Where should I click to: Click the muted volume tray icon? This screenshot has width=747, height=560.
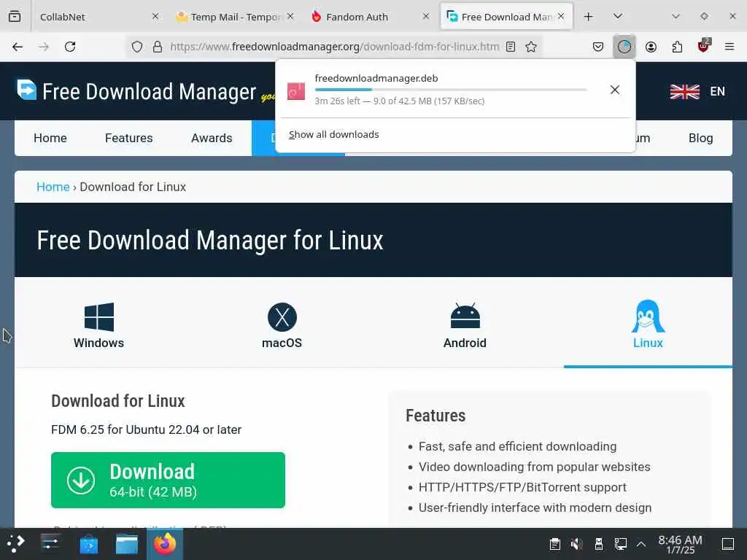[x=576, y=544]
